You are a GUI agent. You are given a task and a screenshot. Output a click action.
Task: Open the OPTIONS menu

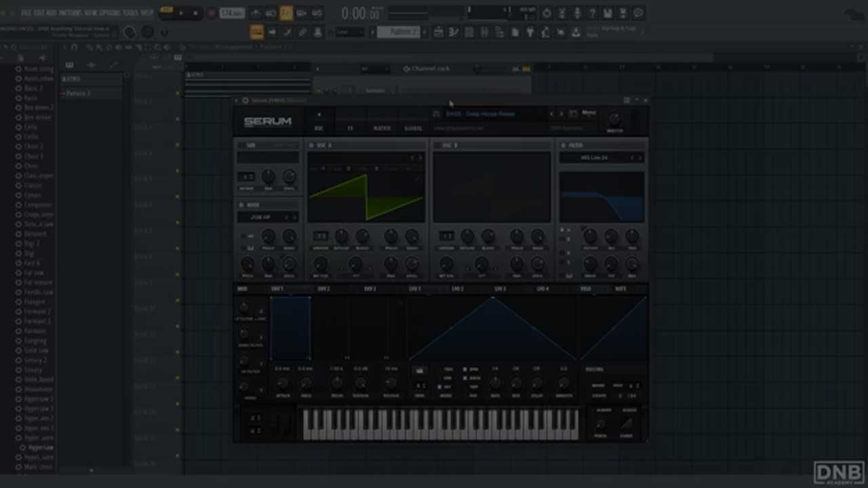[110, 13]
